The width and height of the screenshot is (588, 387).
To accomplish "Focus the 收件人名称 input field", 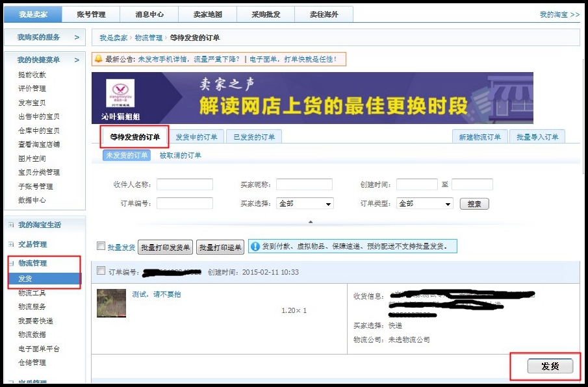I will [185, 184].
